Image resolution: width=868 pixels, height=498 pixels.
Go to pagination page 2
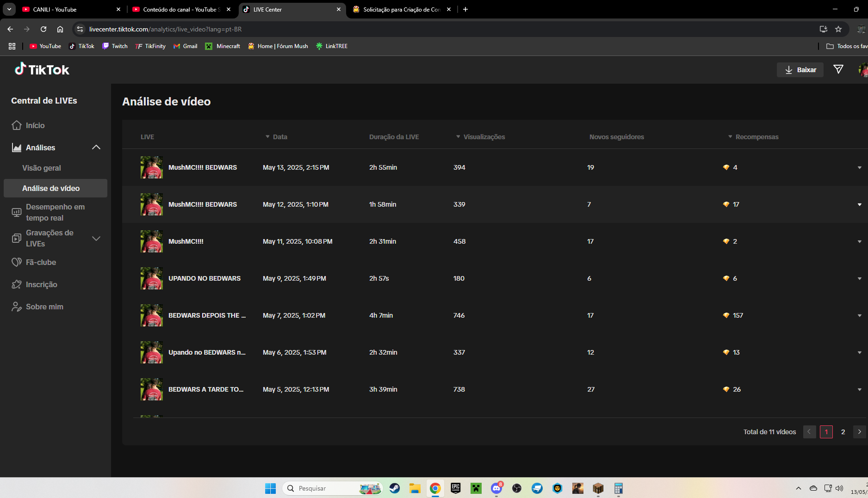(x=843, y=431)
